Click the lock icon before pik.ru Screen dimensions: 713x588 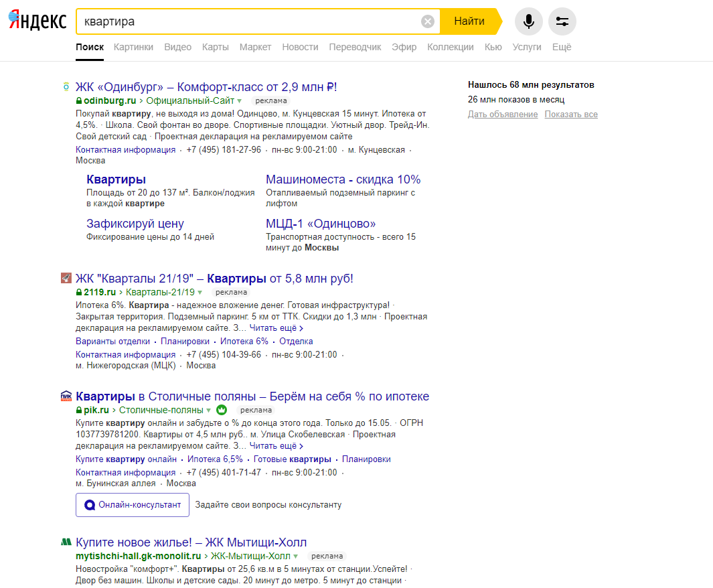[x=79, y=410]
